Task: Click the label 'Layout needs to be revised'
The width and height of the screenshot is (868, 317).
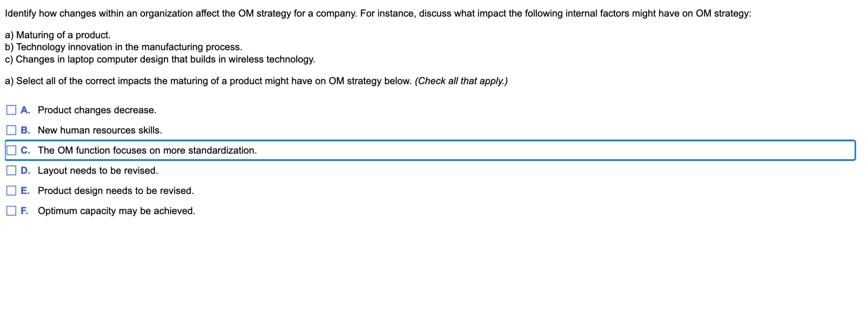Action: coord(98,170)
